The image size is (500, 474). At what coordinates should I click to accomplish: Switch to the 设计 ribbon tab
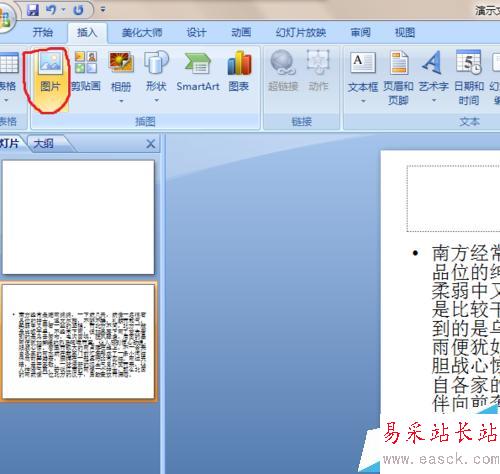coord(196,33)
